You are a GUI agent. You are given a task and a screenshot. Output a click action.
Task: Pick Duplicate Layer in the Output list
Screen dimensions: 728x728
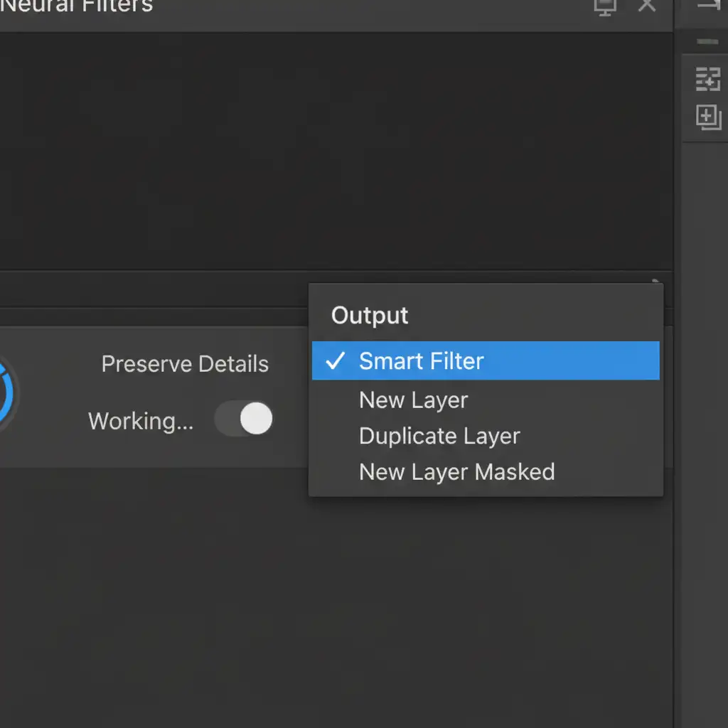tap(439, 436)
